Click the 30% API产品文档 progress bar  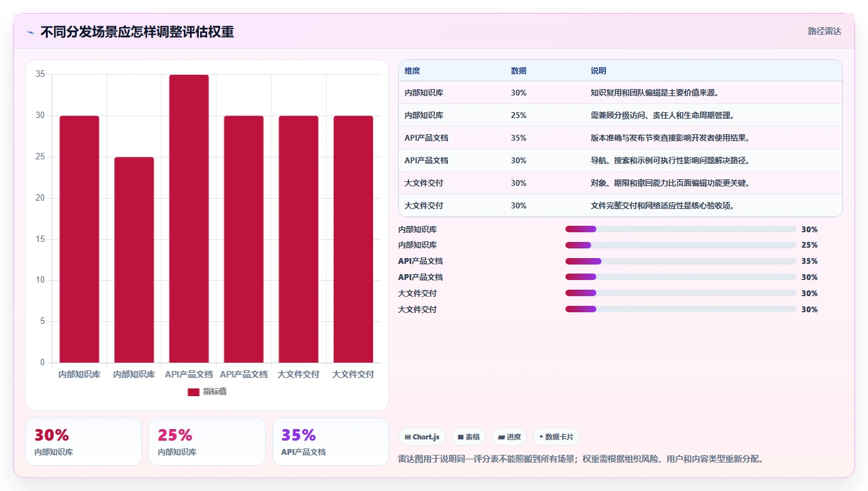click(681, 277)
